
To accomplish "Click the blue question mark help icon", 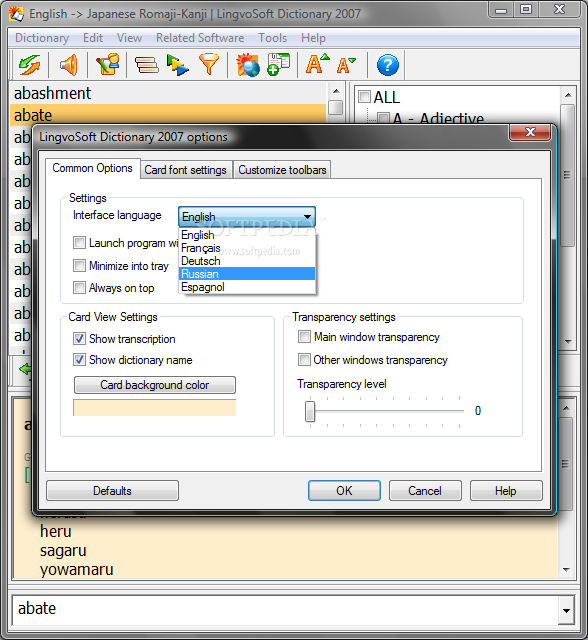I will tap(388, 65).
